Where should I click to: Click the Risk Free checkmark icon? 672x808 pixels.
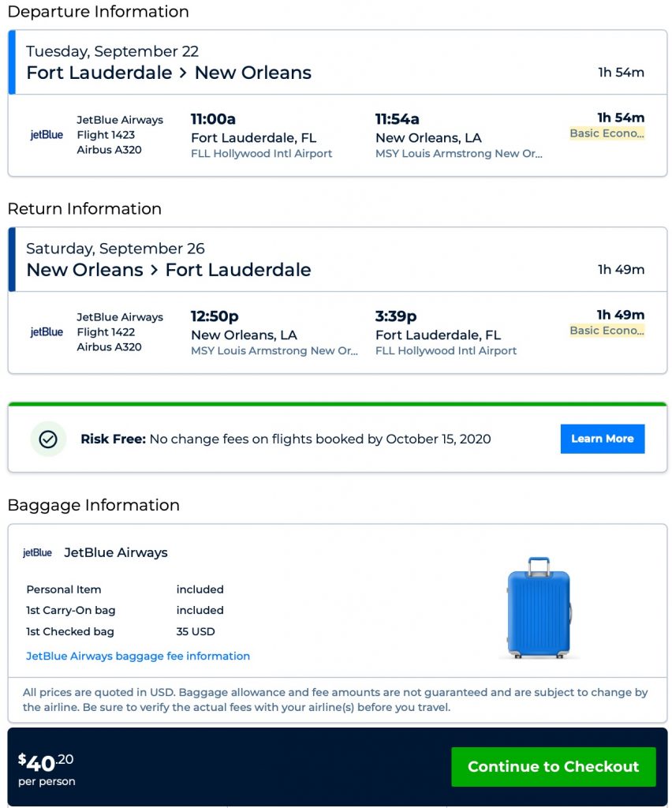[48, 439]
